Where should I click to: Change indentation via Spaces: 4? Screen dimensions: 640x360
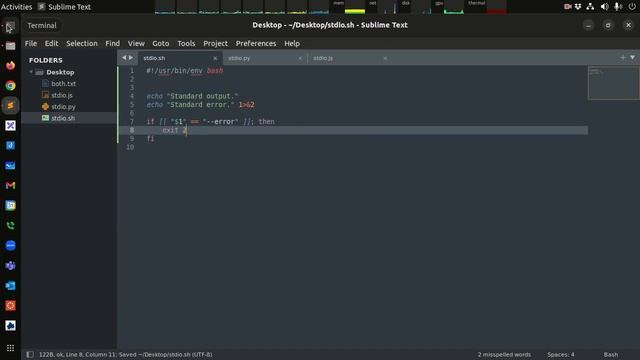560,354
